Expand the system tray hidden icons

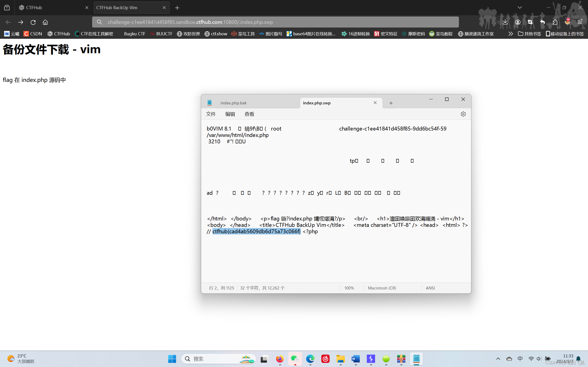pos(498,359)
